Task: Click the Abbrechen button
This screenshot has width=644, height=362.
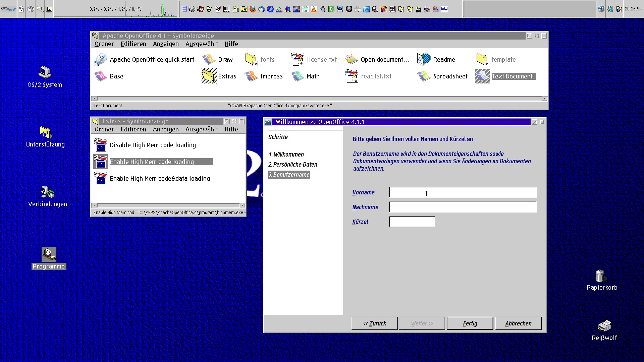Action: (518, 323)
